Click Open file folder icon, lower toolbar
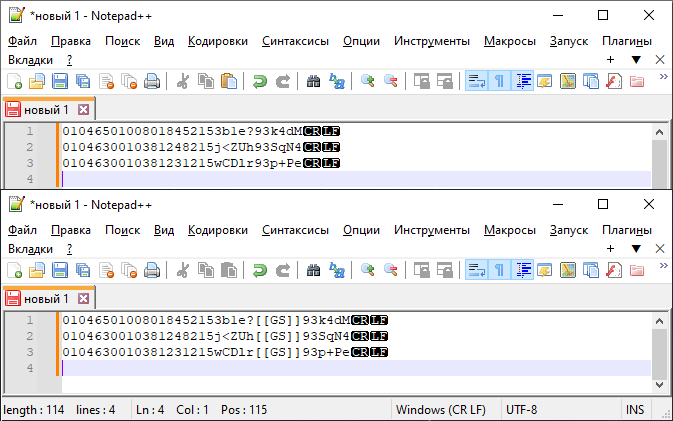Viewport: 673px width, 421px height. click(37, 270)
